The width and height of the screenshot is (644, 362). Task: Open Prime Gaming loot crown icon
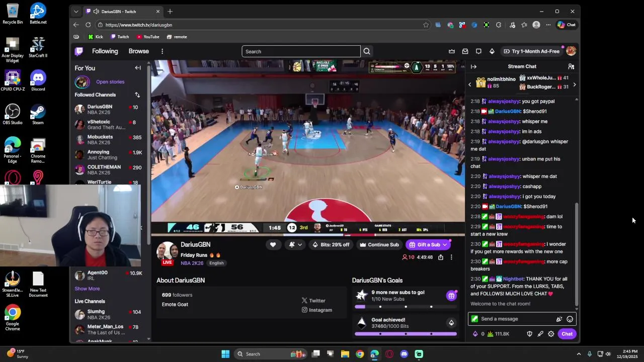coord(452,51)
